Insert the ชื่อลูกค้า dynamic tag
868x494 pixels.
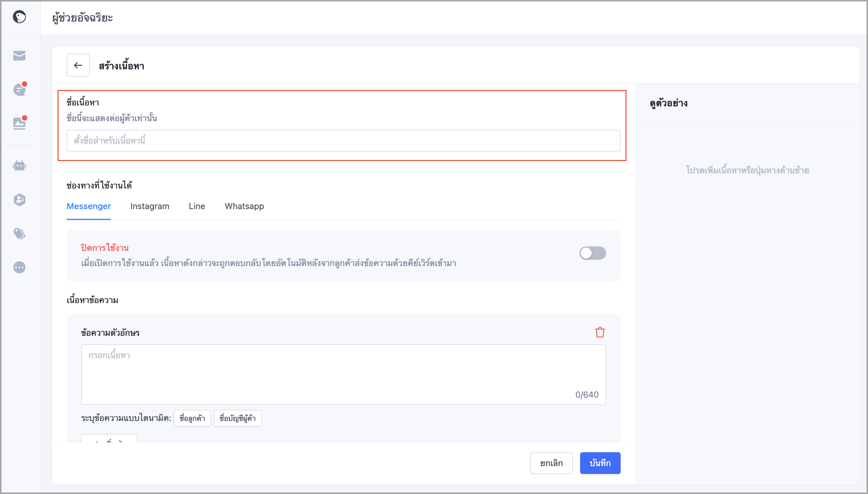[192, 418]
